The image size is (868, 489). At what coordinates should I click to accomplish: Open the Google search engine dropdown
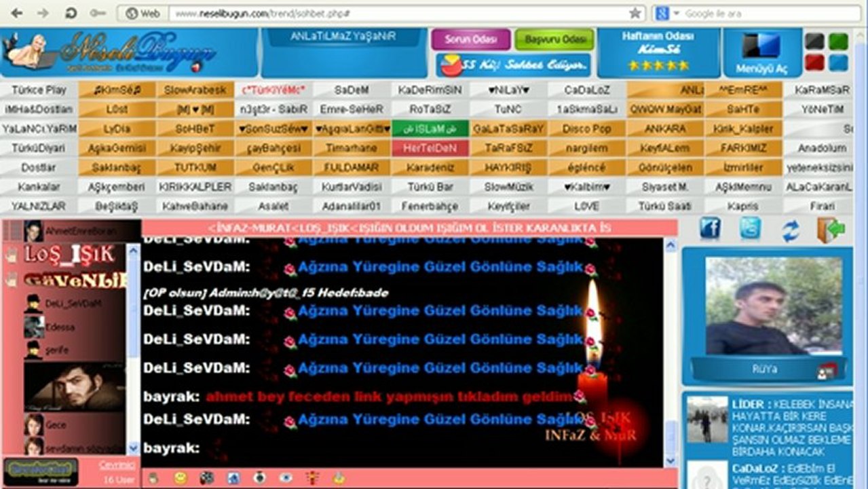click(667, 13)
